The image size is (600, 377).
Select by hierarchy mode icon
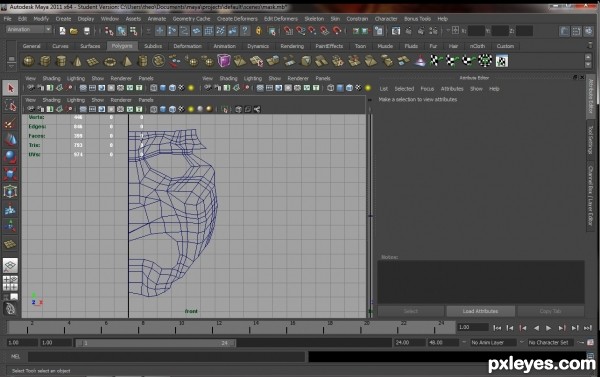point(109,31)
